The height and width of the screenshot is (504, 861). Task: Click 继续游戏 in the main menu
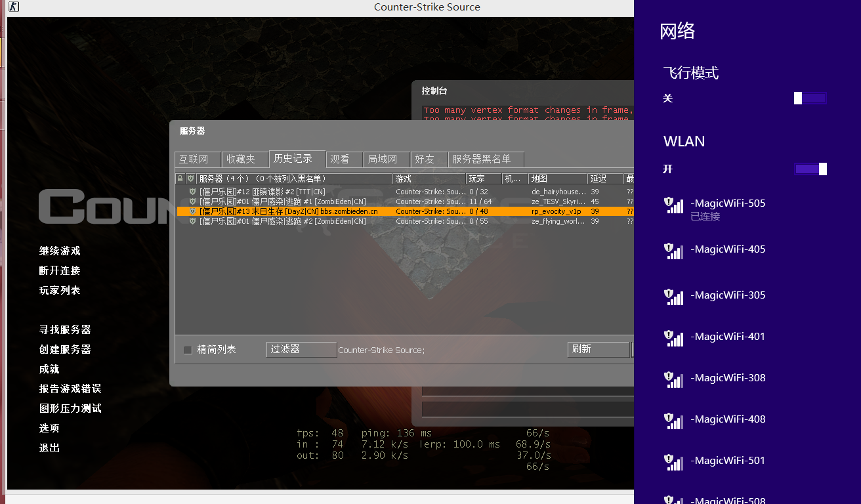pyautogui.click(x=60, y=251)
